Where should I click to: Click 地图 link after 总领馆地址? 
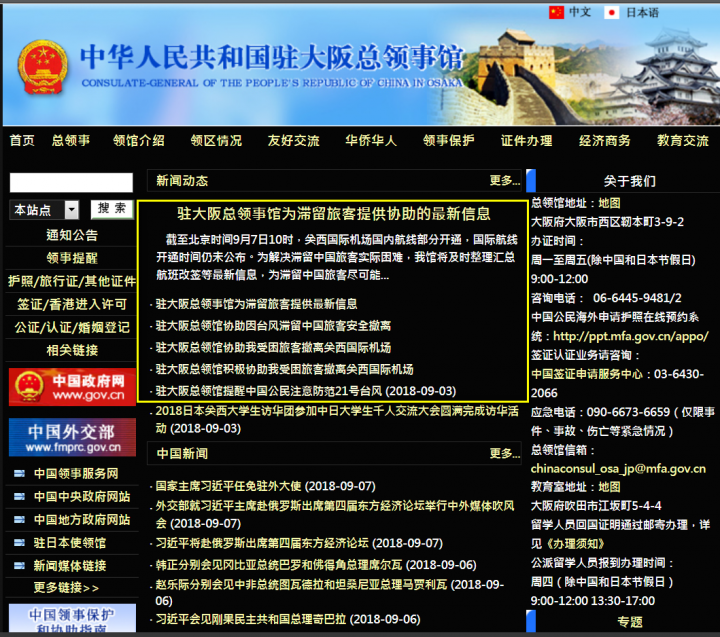(x=609, y=203)
